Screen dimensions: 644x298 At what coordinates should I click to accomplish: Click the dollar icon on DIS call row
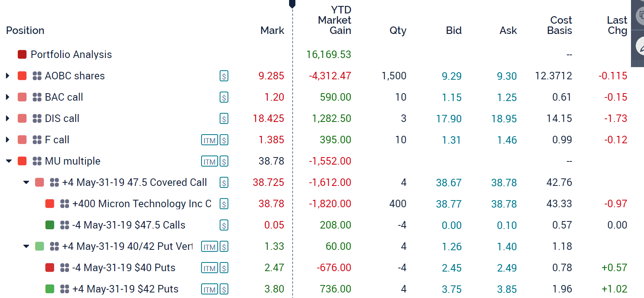click(224, 119)
